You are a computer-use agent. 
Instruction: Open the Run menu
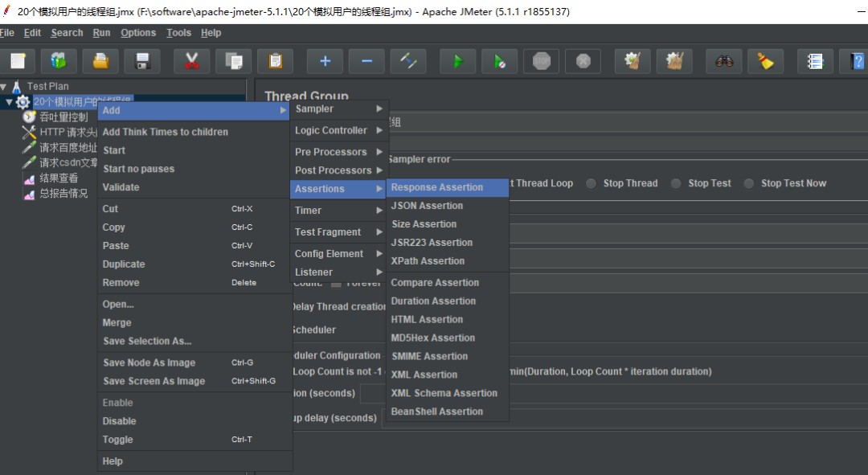point(101,33)
